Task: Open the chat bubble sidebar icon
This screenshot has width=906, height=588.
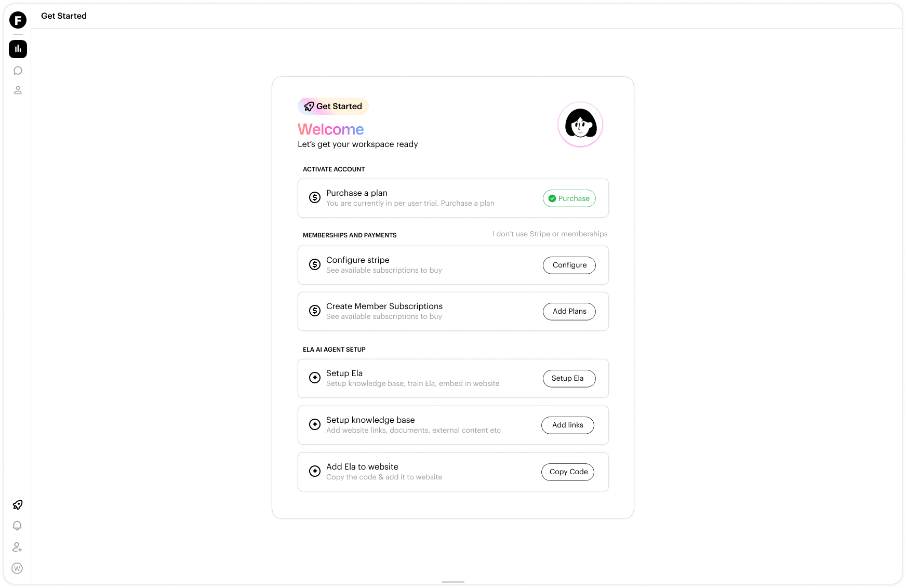Action: click(x=18, y=71)
